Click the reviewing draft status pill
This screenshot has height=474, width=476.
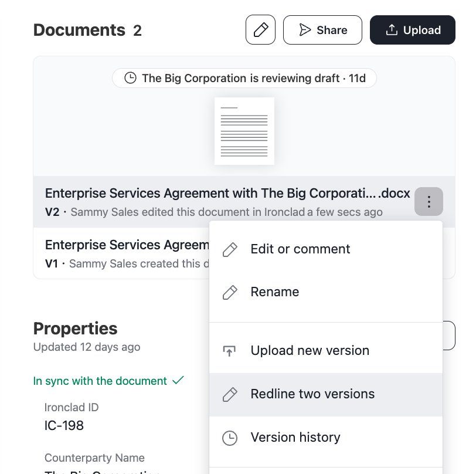click(x=244, y=78)
